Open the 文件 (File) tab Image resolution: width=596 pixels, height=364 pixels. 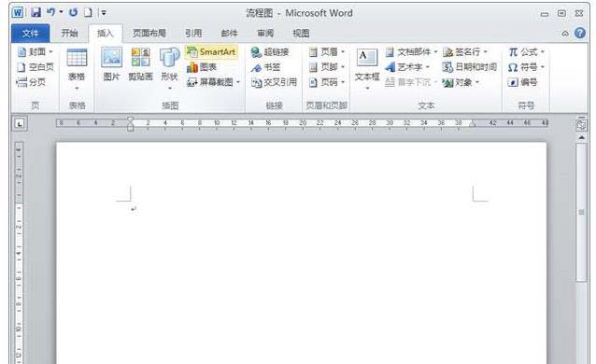(x=30, y=34)
